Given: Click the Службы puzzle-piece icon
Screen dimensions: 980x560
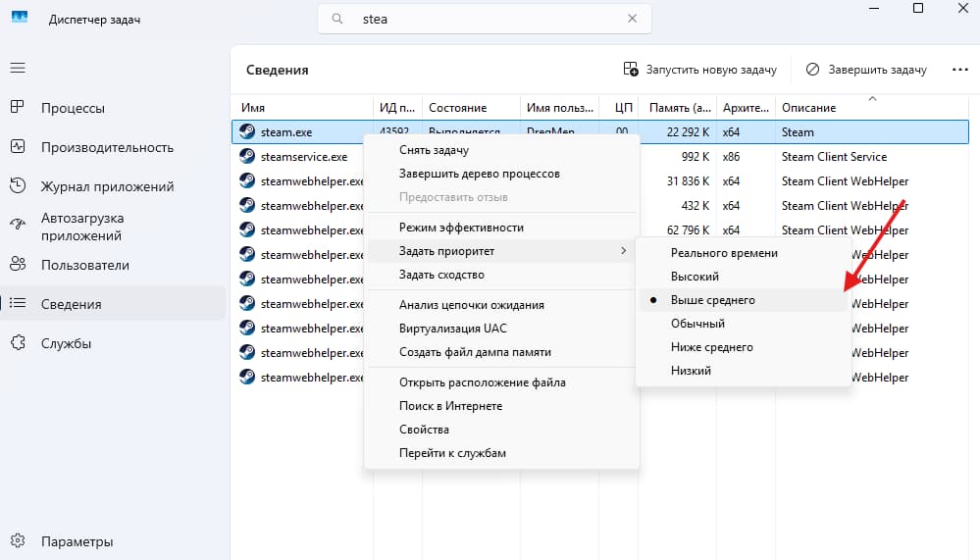Looking at the screenshot, I should pyautogui.click(x=18, y=342).
